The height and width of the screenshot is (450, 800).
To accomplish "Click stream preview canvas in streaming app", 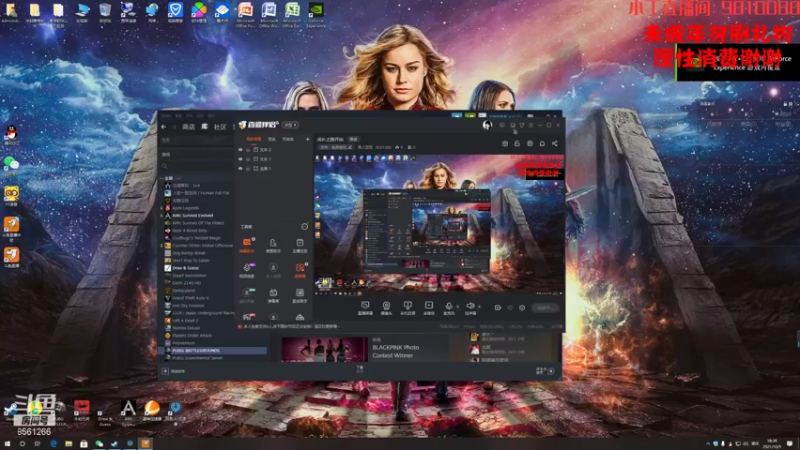I will [439, 224].
